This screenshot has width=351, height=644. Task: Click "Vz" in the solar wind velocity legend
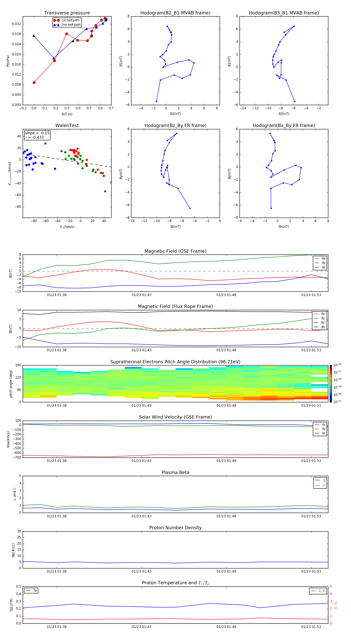(x=320, y=433)
